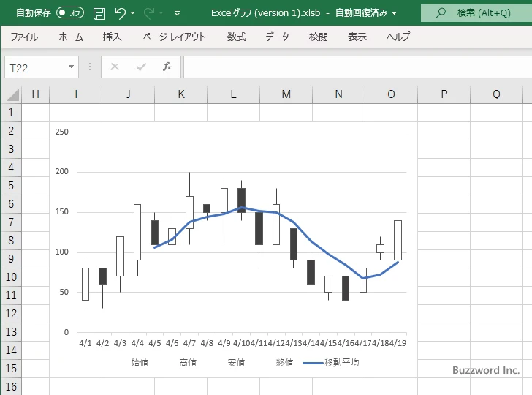Toggle the 自動保存 AutoSave switch
Screen dimensions: 532x395
click(70, 13)
